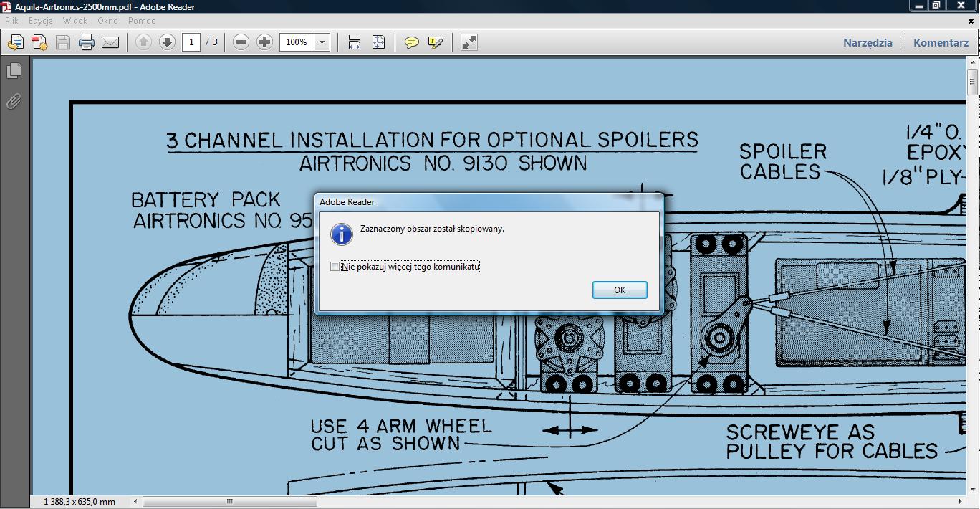Add a sticky note comment
Image resolution: width=980 pixels, height=509 pixels.
click(x=411, y=42)
